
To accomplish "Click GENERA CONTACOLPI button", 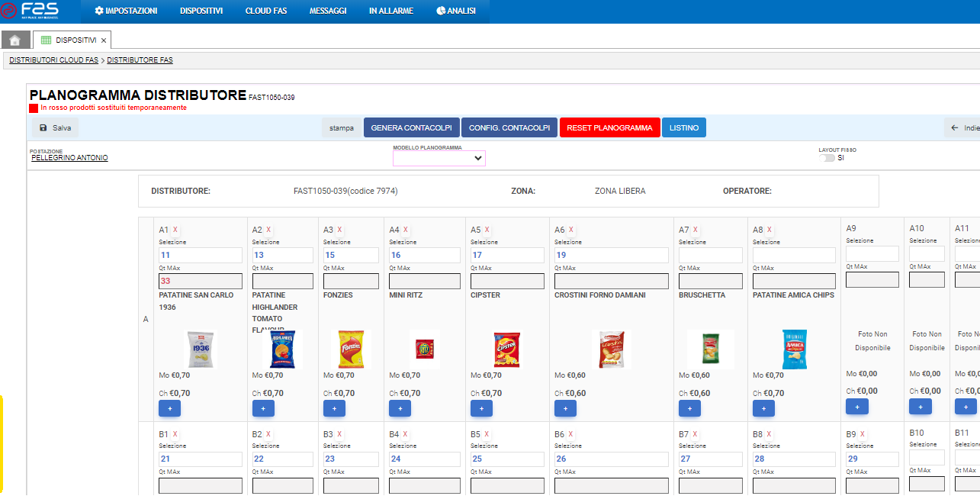I will point(412,128).
